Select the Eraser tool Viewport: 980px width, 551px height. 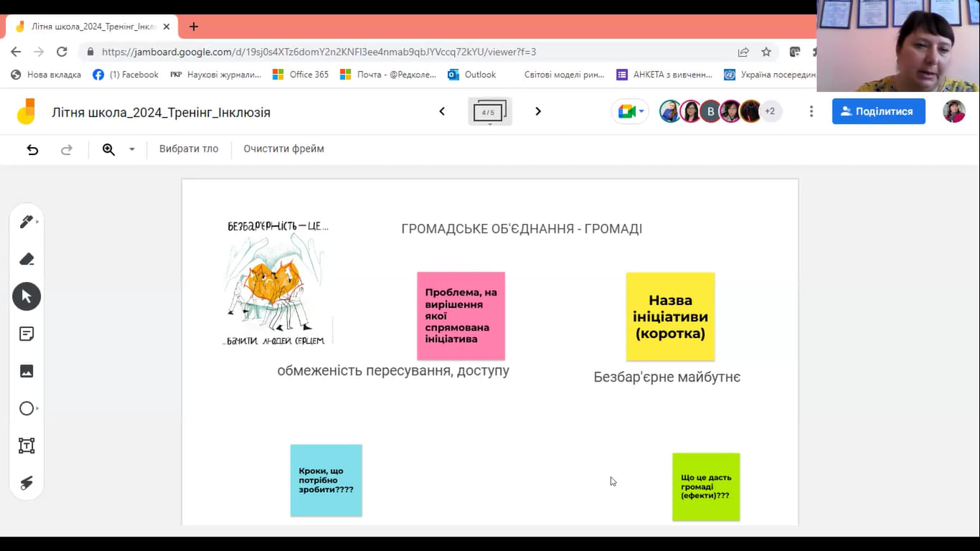click(27, 259)
